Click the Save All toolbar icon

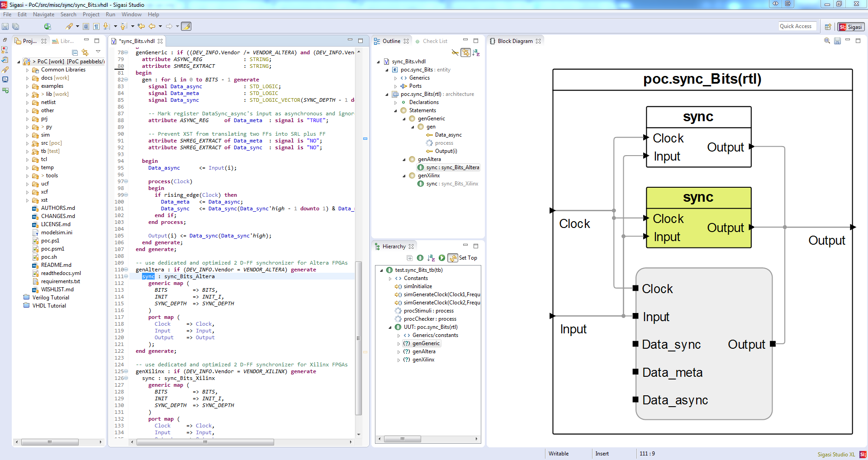coord(16,27)
